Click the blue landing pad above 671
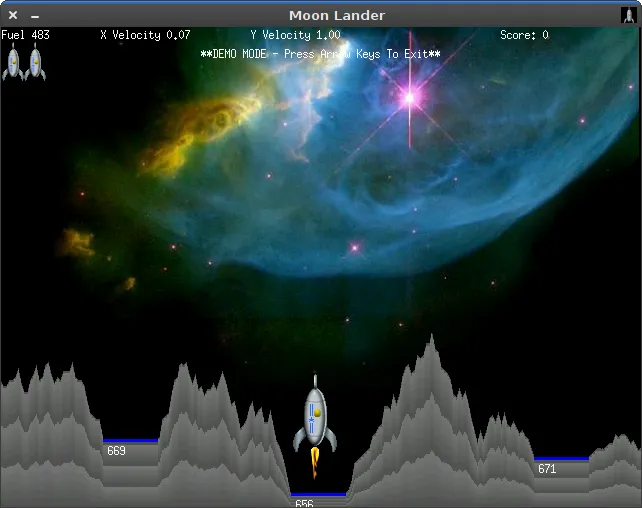Image resolution: width=642 pixels, height=508 pixels. click(x=561, y=458)
